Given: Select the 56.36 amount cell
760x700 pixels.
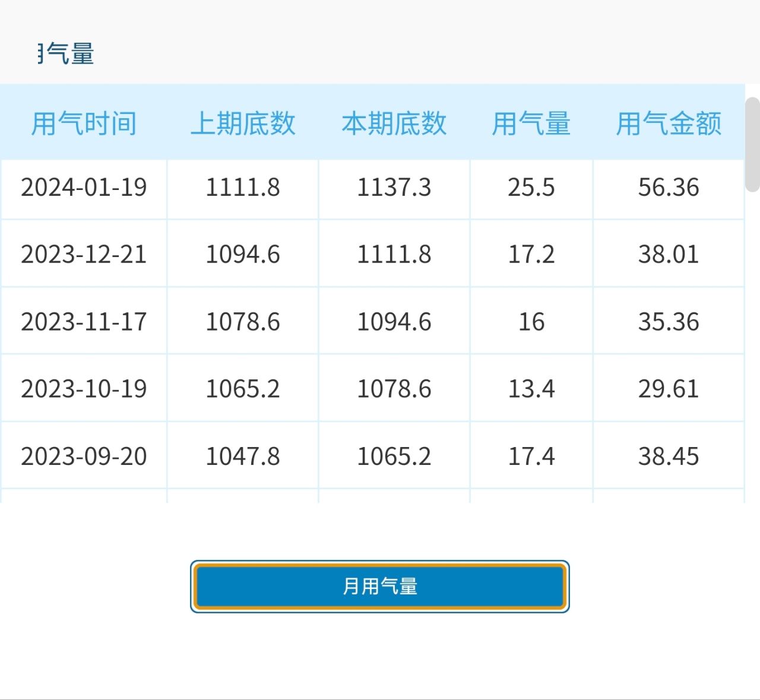Looking at the screenshot, I should tap(669, 188).
